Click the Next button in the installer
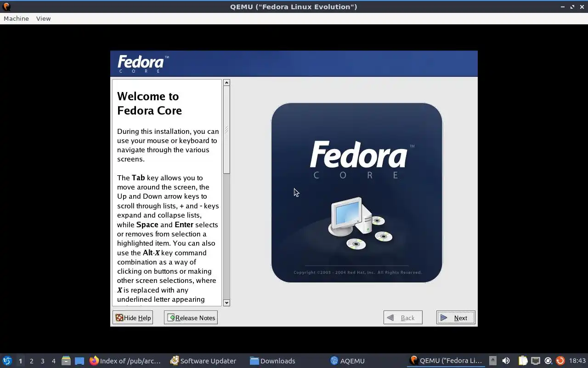 (456, 318)
